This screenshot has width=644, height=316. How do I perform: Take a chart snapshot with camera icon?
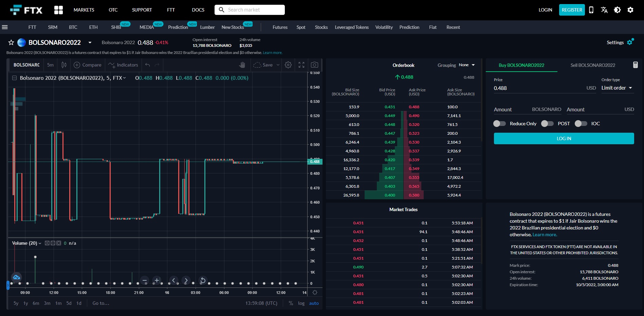coord(315,65)
